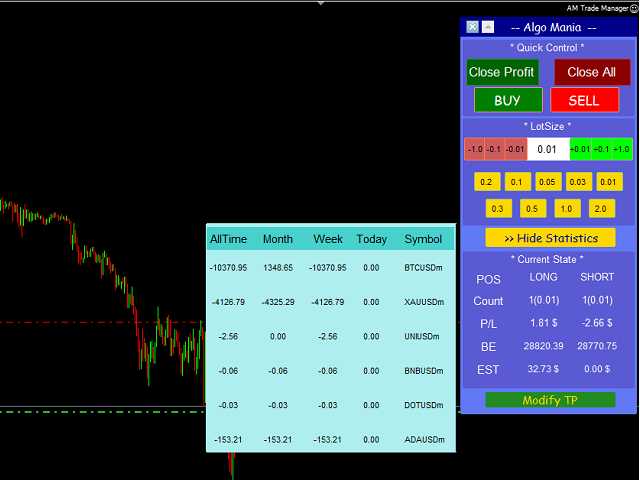Image resolution: width=640 pixels, height=480 pixels.
Task: Decrease lot size by 0.1
Action: tap(494, 149)
